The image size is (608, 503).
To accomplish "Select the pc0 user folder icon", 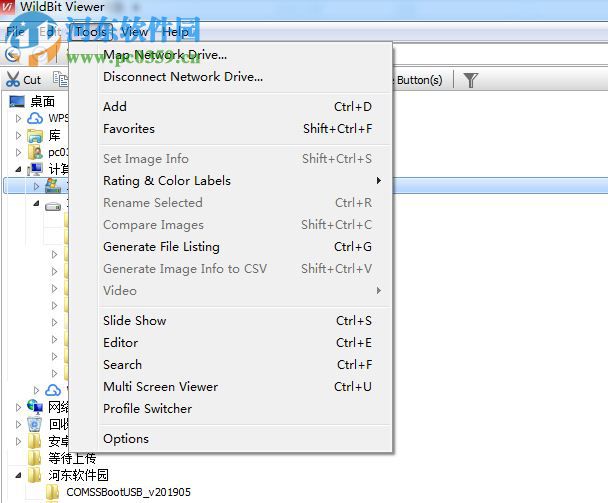I will tap(35, 152).
